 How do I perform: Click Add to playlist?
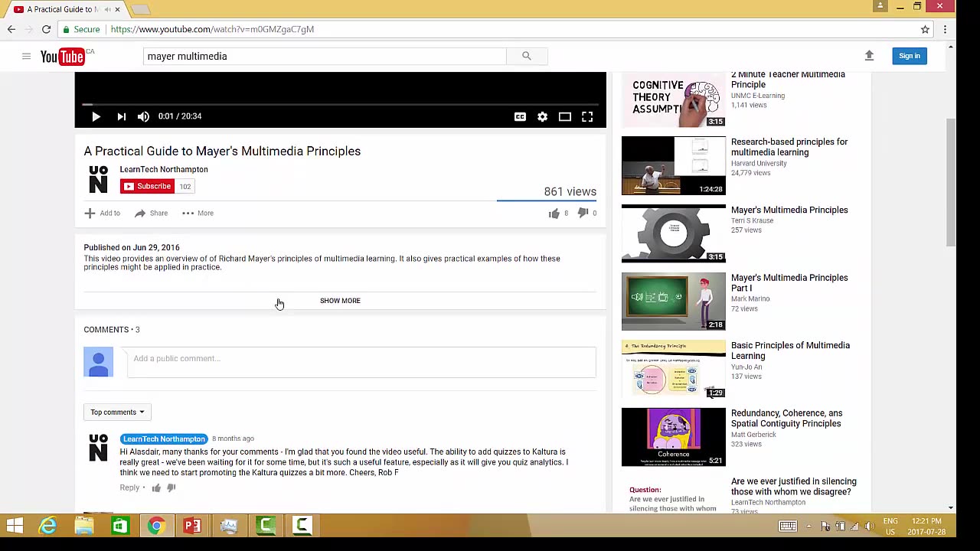click(x=103, y=213)
